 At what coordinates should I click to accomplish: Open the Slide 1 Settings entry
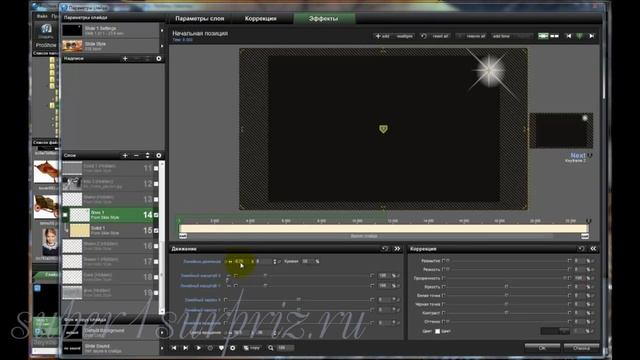coord(110,31)
